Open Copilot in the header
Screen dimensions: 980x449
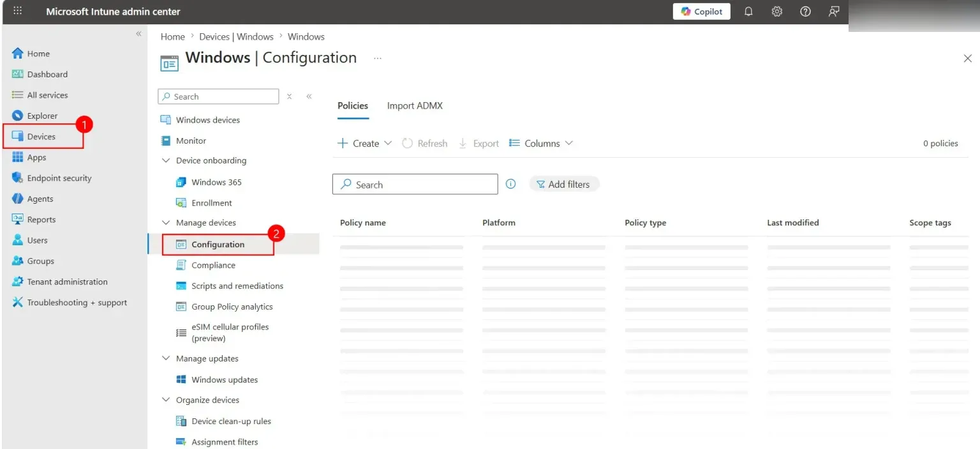(701, 11)
